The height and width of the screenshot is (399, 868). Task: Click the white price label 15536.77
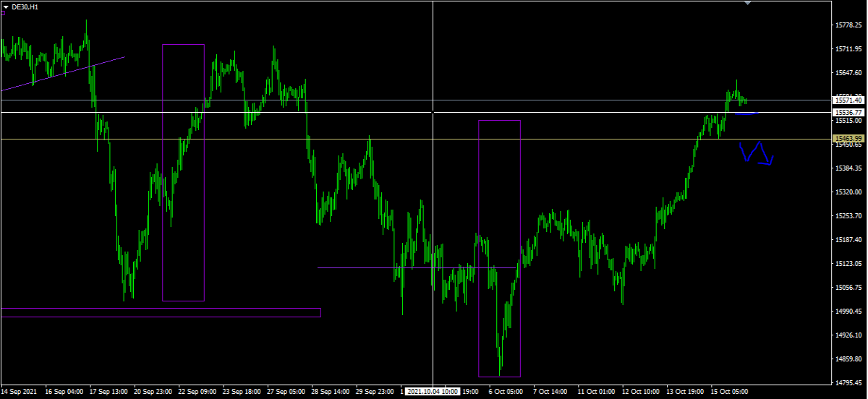coord(848,112)
